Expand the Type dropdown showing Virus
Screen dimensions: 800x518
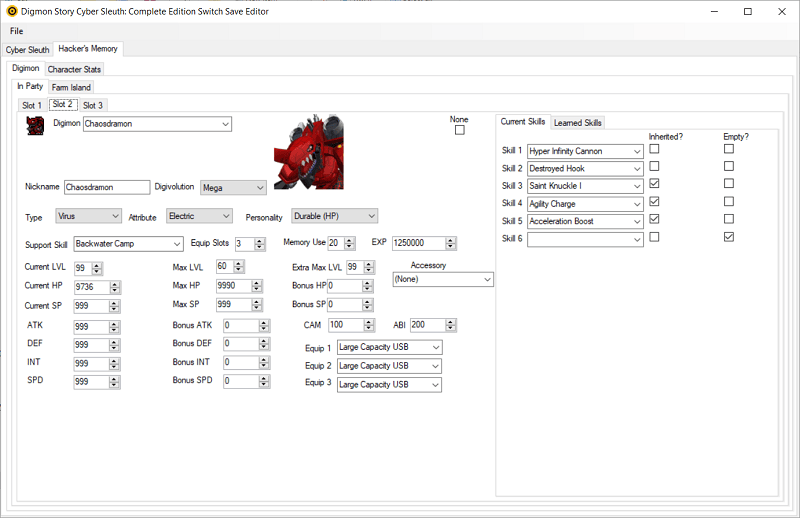88,216
